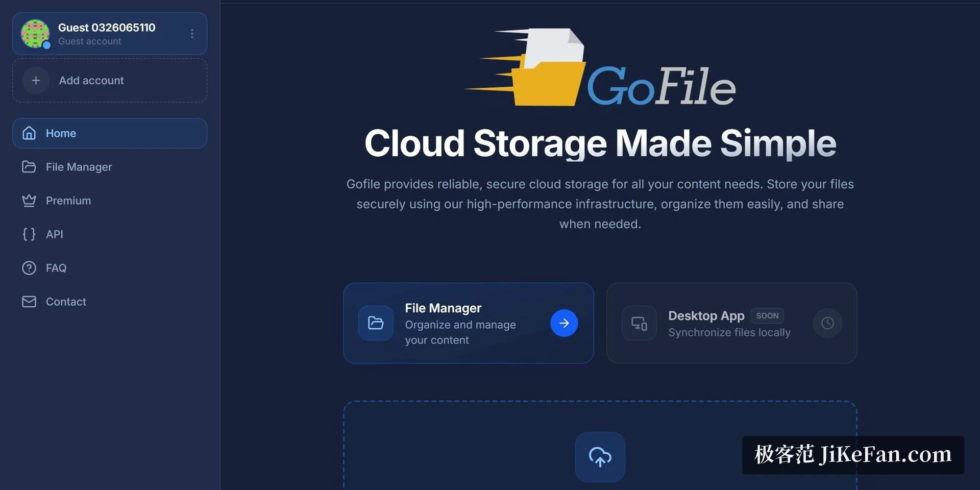Go to the Home menu item
The height and width of the screenshot is (490, 980).
[x=110, y=133]
